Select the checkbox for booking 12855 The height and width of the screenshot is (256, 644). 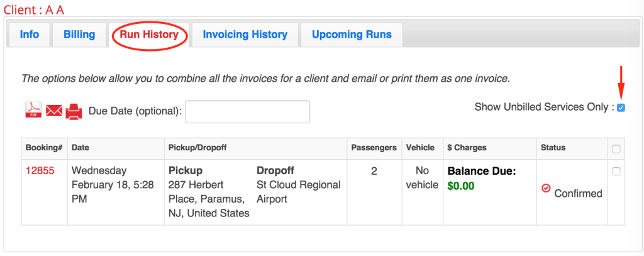coord(616,172)
